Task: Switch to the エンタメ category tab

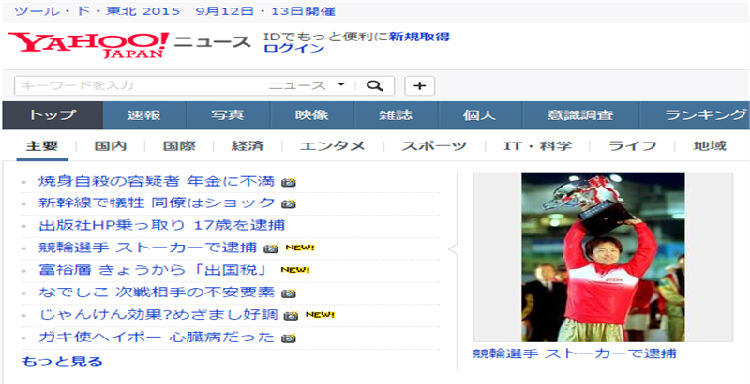Action: click(x=332, y=146)
